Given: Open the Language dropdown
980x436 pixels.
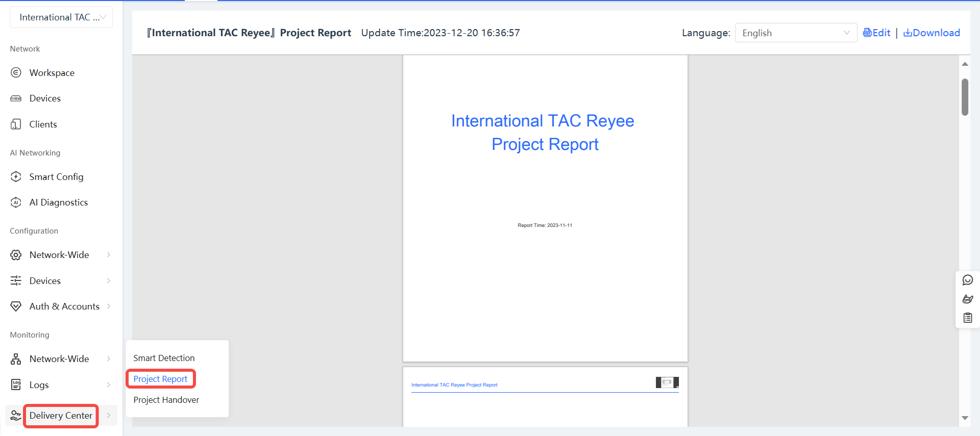Looking at the screenshot, I should (795, 33).
